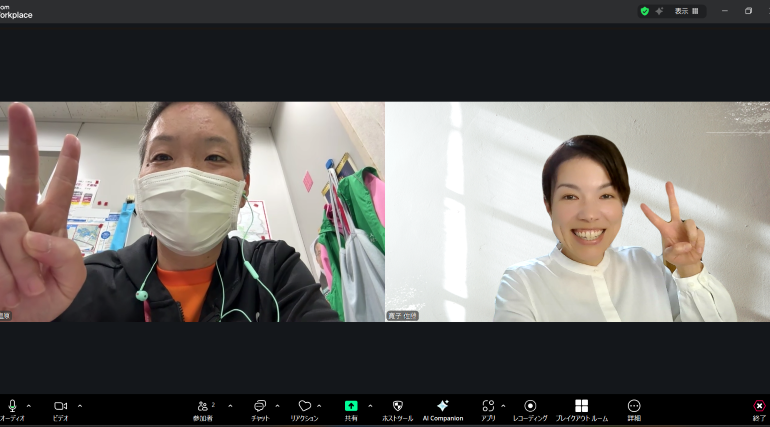Screen dimensions: 770x427
Task: Open Host Tools shield icon
Action: pyautogui.click(x=397, y=406)
